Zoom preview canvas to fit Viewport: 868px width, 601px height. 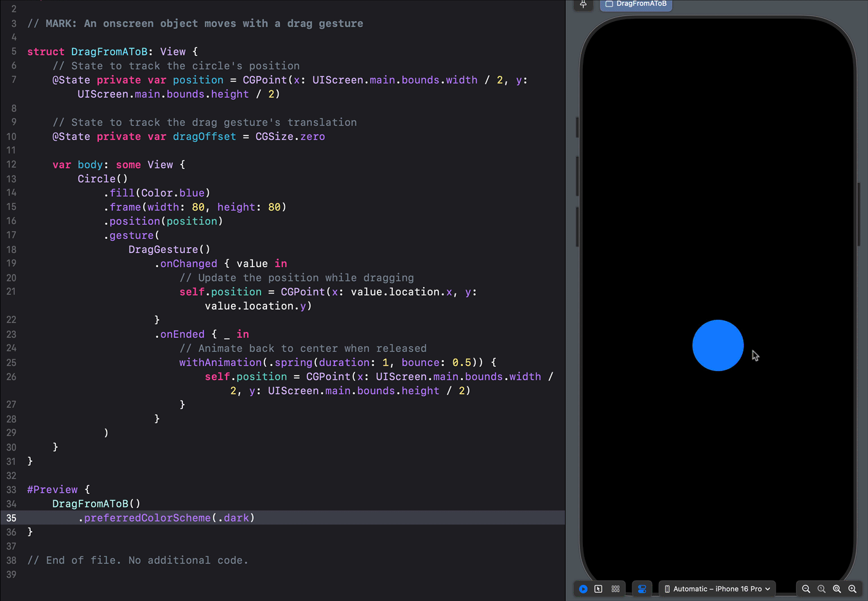coord(837,589)
